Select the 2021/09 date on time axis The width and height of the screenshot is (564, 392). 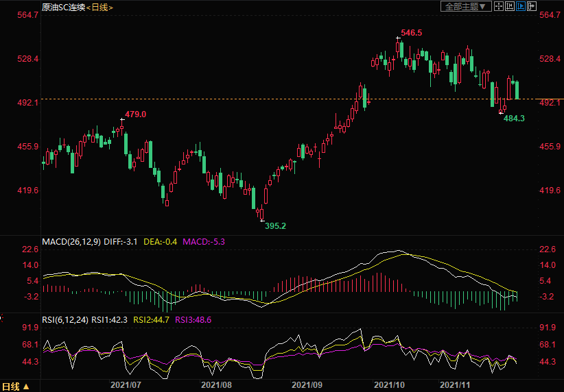(307, 386)
